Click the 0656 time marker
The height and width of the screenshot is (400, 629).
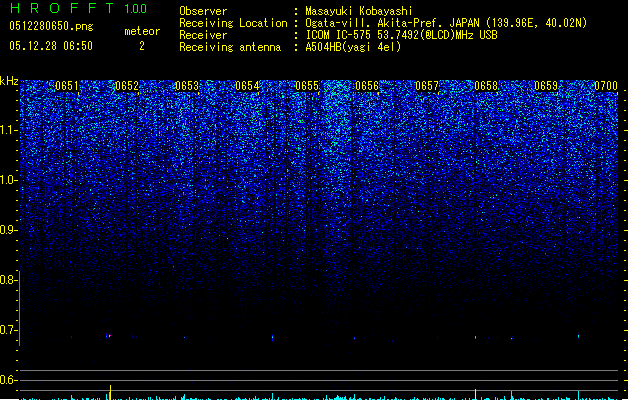click(367, 86)
